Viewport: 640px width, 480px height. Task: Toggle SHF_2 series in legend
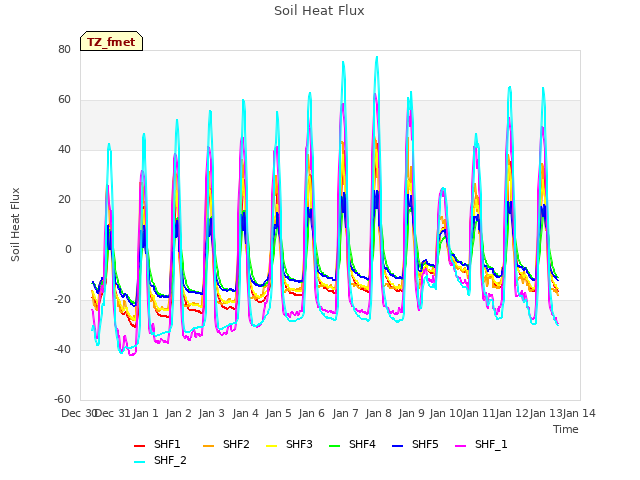pyautogui.click(x=160, y=460)
